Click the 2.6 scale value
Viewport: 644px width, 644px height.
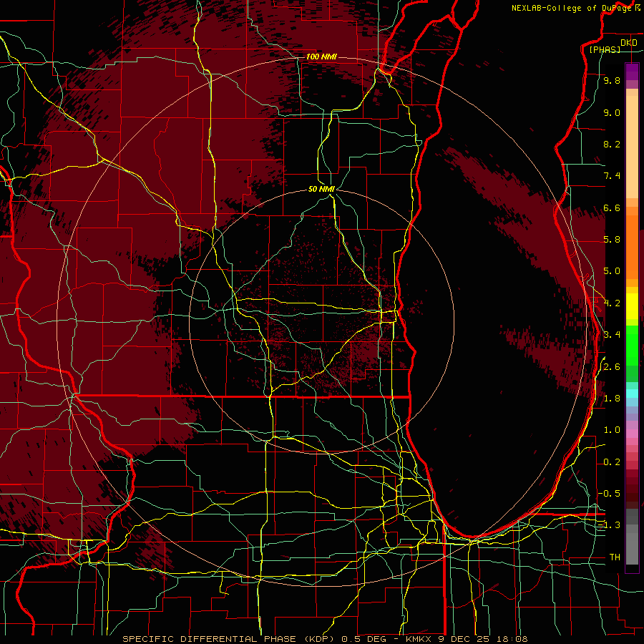612,367
